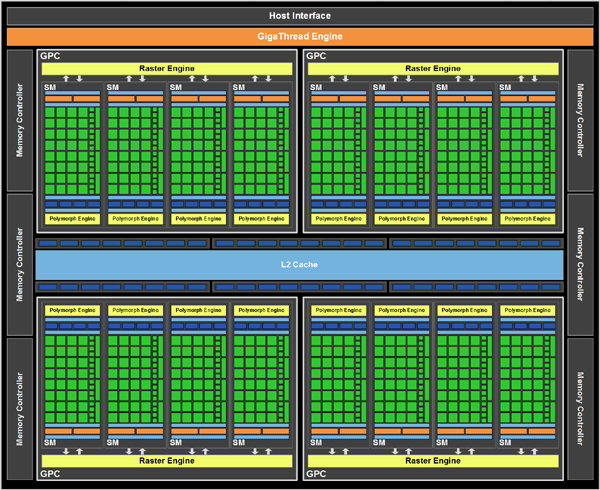
Task: Click the GPC label in top-left block
Action: click(50, 56)
